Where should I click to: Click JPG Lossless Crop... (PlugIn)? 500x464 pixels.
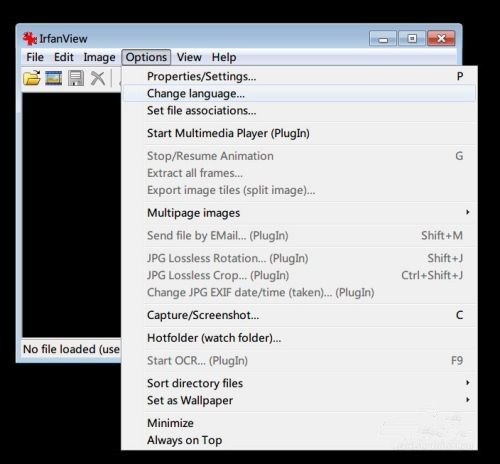(x=299, y=275)
